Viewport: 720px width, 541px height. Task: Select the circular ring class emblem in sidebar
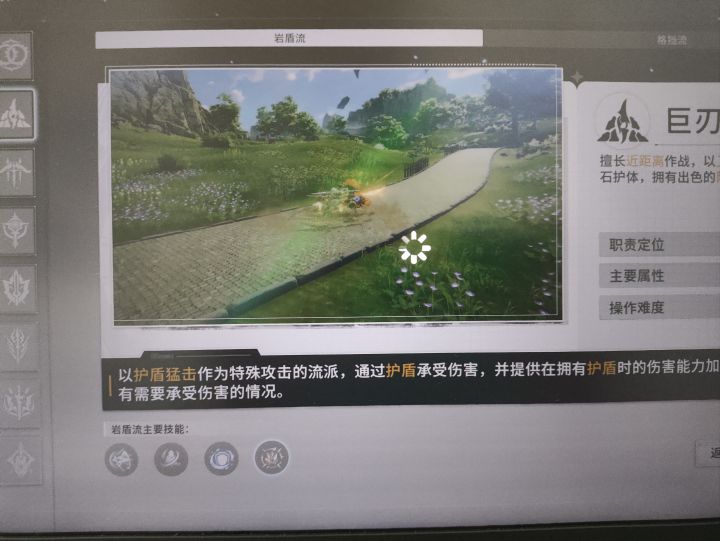14,56
